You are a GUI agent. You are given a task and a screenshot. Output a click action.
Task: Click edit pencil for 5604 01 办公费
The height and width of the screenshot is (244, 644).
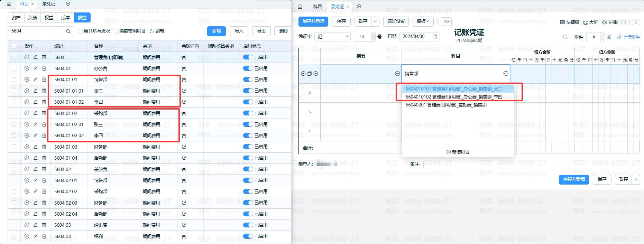click(35, 68)
